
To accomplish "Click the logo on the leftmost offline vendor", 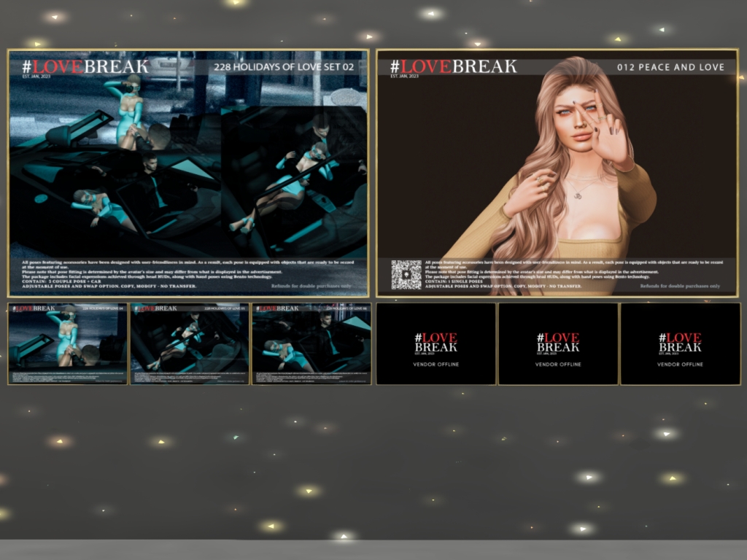I will [436, 342].
